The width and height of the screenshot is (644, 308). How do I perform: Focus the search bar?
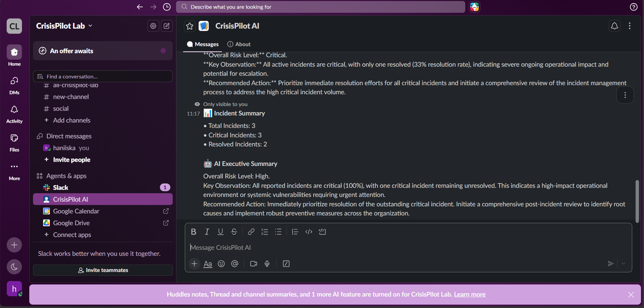[320, 7]
